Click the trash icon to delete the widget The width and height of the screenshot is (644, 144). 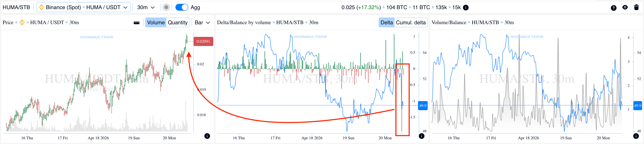point(636,8)
